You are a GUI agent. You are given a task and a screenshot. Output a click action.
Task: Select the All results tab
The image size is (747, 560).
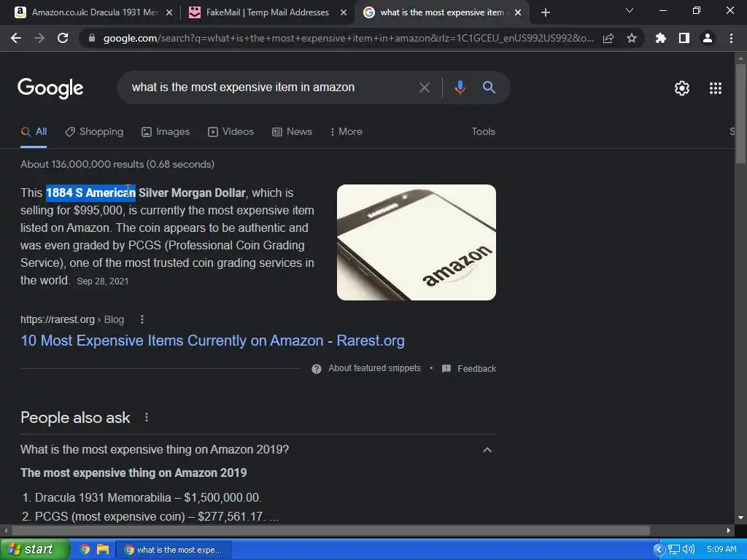34,131
